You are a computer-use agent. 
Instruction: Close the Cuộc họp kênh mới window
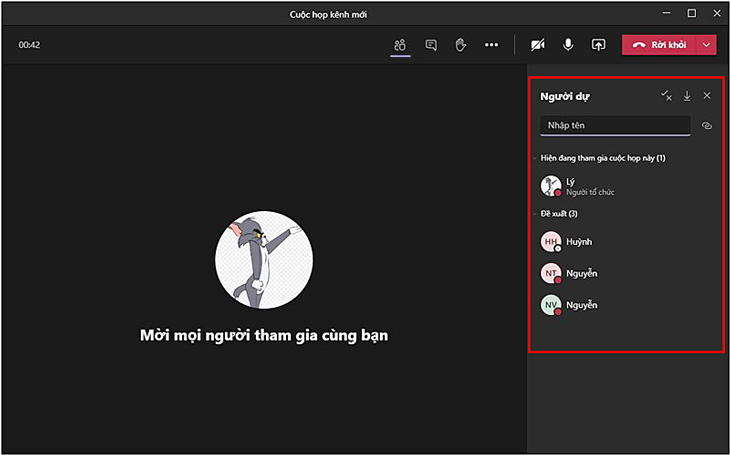717,14
